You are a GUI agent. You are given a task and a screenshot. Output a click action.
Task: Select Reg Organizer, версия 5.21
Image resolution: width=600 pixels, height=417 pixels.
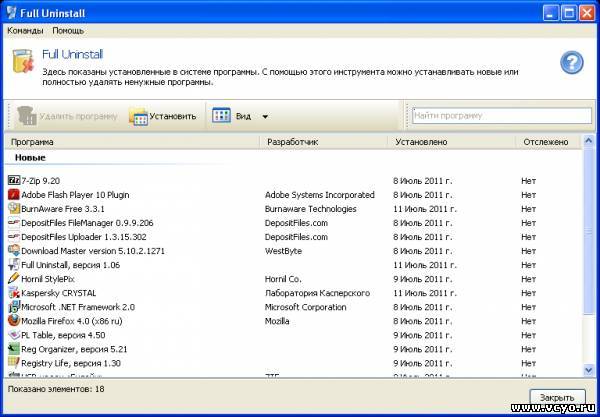(74, 349)
